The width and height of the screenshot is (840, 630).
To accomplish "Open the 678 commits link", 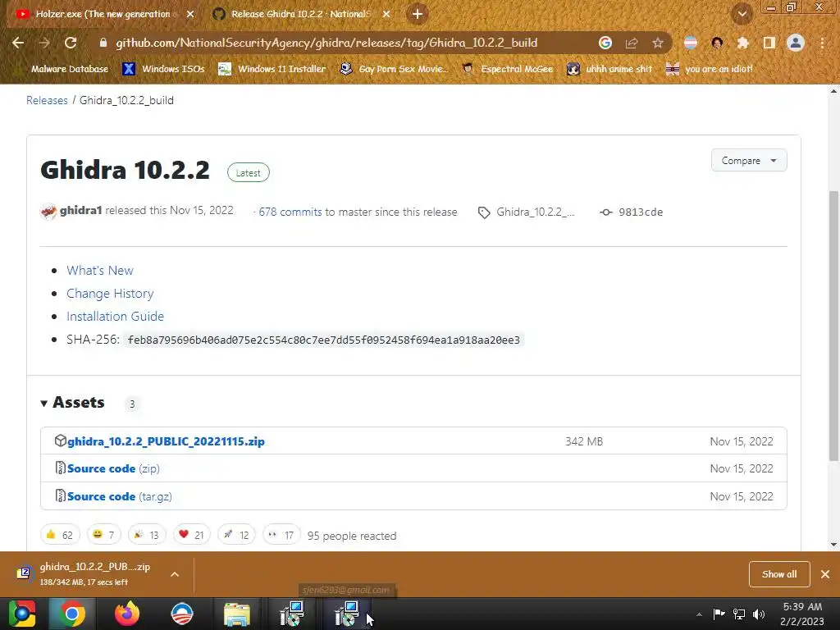I will pos(290,212).
